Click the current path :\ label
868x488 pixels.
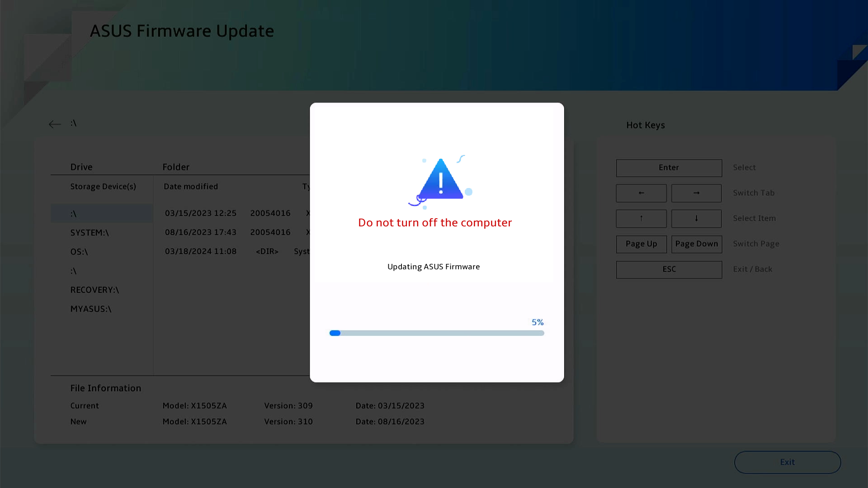coord(73,123)
